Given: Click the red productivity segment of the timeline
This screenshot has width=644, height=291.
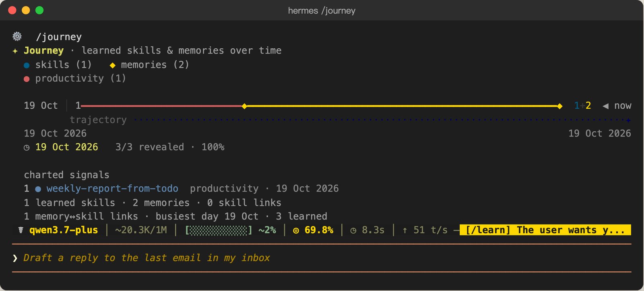Looking at the screenshot, I should 161,106.
